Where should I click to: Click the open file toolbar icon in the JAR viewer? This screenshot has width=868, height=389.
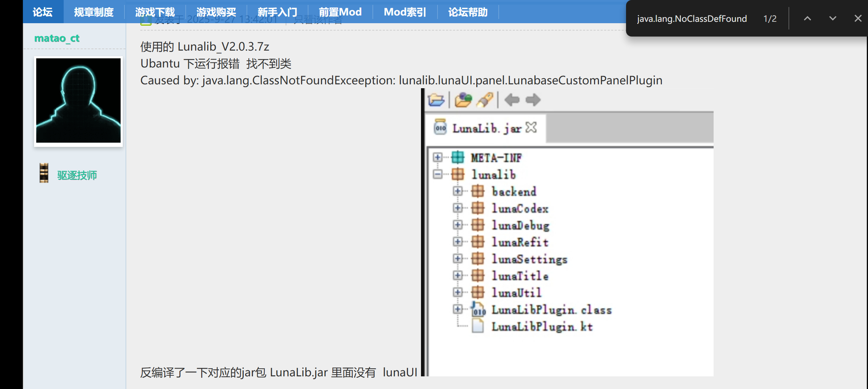coord(435,100)
